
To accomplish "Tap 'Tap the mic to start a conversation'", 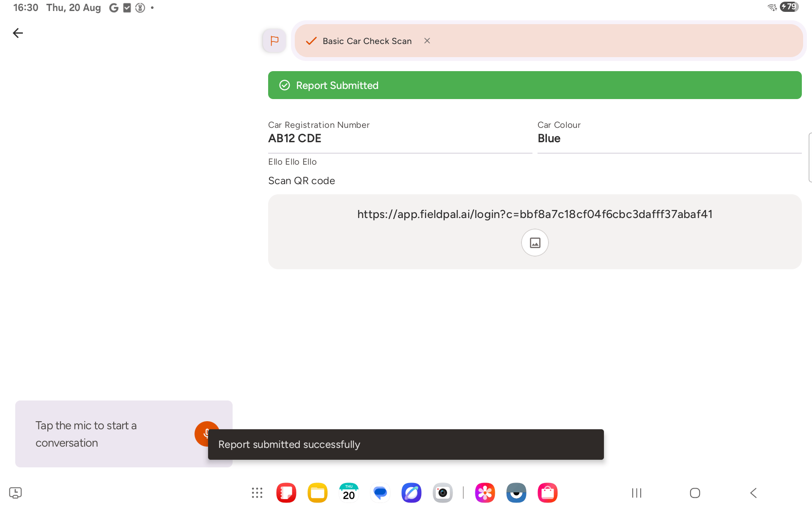I will [x=86, y=434].
